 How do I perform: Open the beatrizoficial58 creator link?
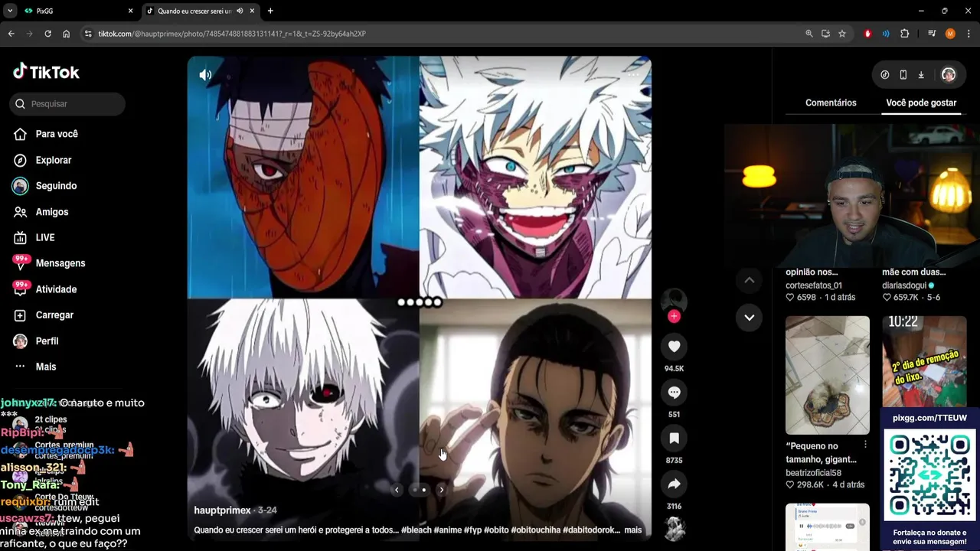(x=813, y=473)
